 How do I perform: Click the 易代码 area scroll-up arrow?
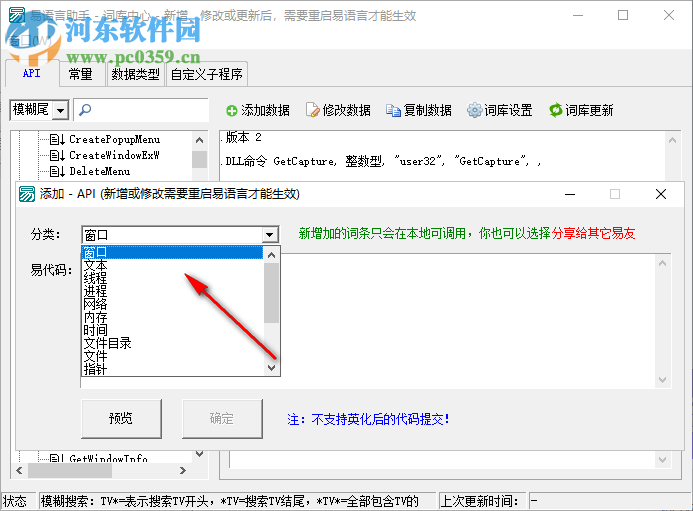[x=662, y=263]
